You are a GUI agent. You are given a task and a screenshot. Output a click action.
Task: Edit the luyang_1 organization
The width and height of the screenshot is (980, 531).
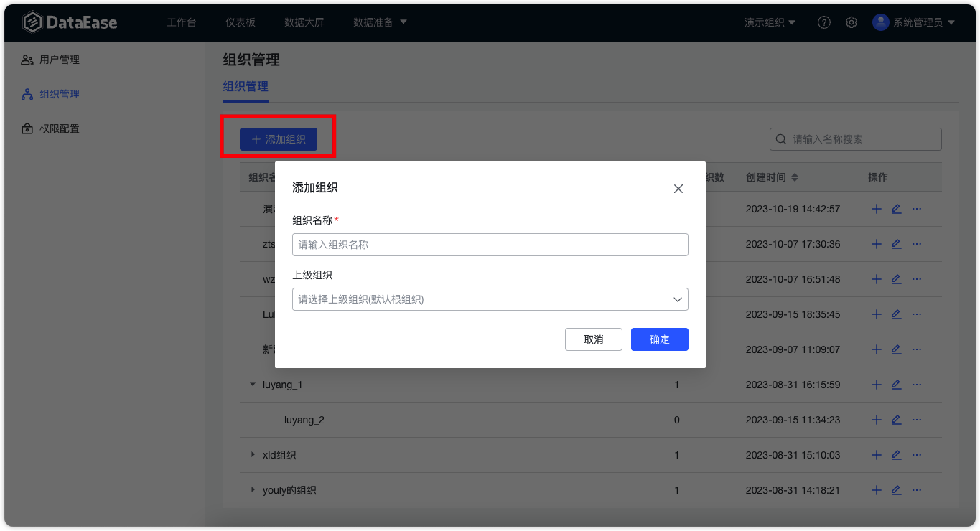896,385
